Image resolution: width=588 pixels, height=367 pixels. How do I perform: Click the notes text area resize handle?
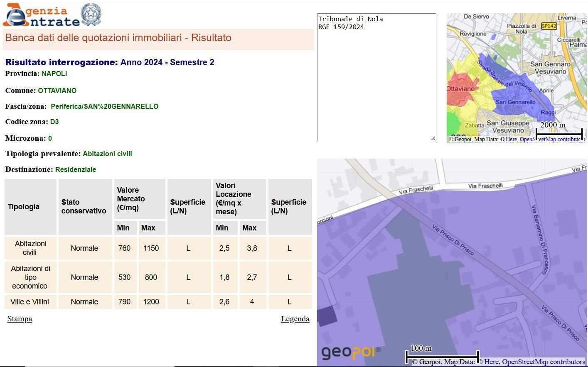(433, 138)
